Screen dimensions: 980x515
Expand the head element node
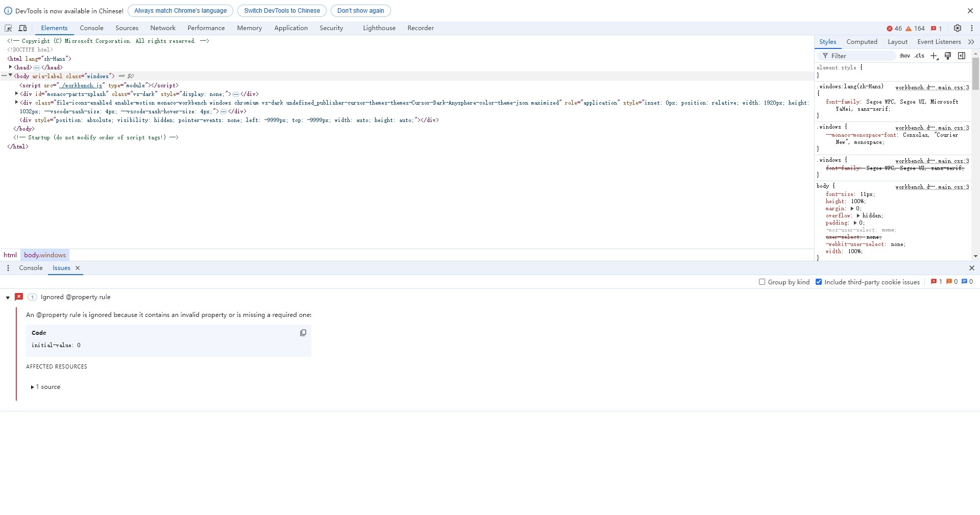tap(10, 67)
